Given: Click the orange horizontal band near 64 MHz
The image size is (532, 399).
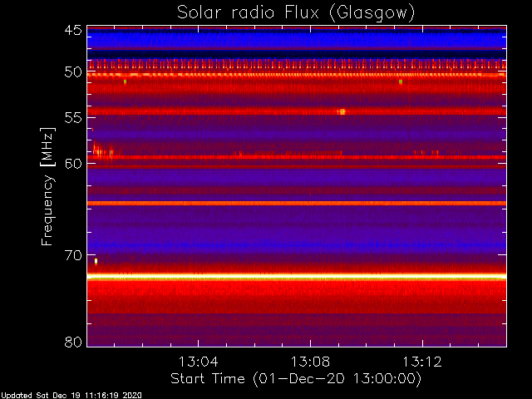Looking at the screenshot, I should point(297,203).
